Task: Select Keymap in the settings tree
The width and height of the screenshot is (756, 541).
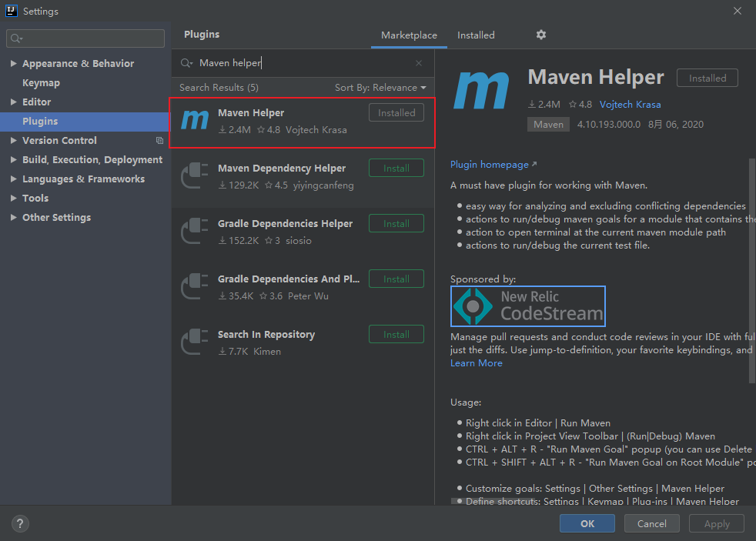Action: (x=41, y=83)
